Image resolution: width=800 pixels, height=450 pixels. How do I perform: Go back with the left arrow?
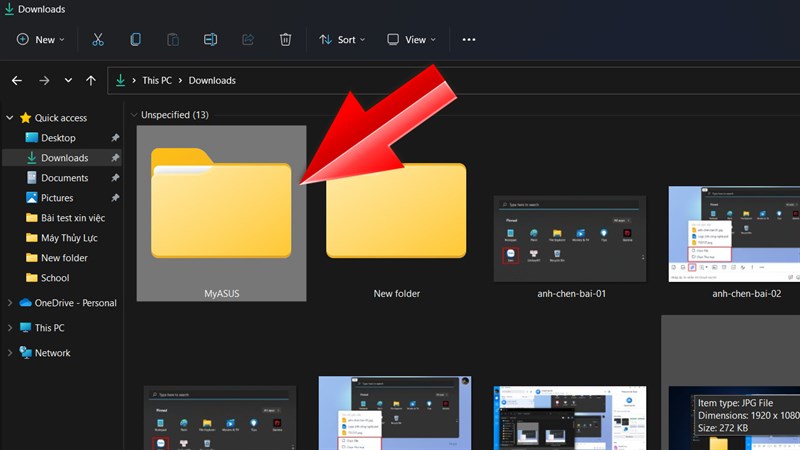click(x=17, y=81)
